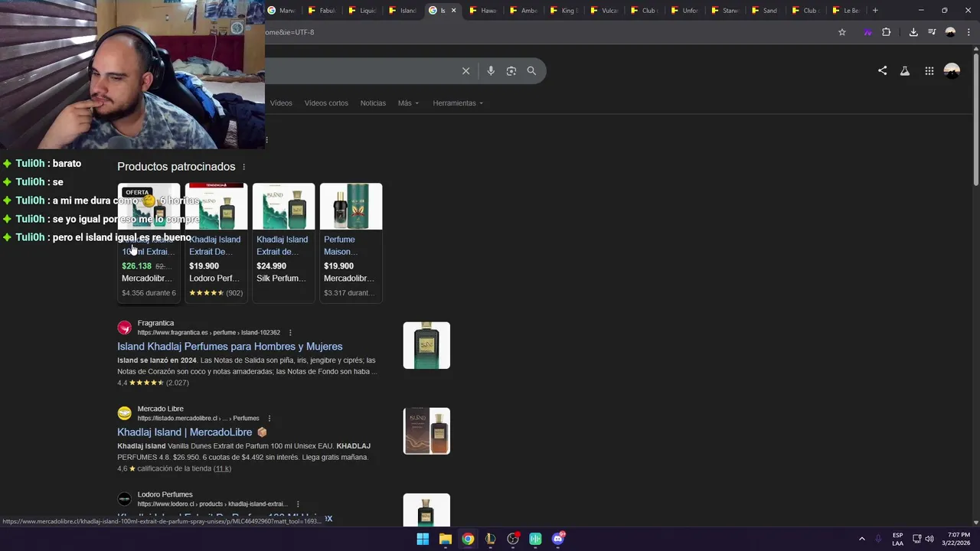Open Search Labs flask icon
This screenshot has height=551, width=980.
pyautogui.click(x=905, y=70)
